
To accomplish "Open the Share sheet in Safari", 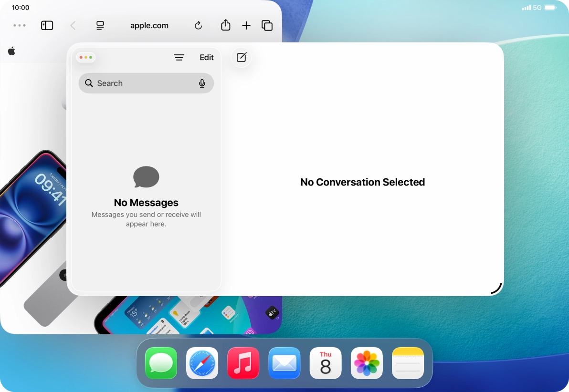I will [x=225, y=25].
